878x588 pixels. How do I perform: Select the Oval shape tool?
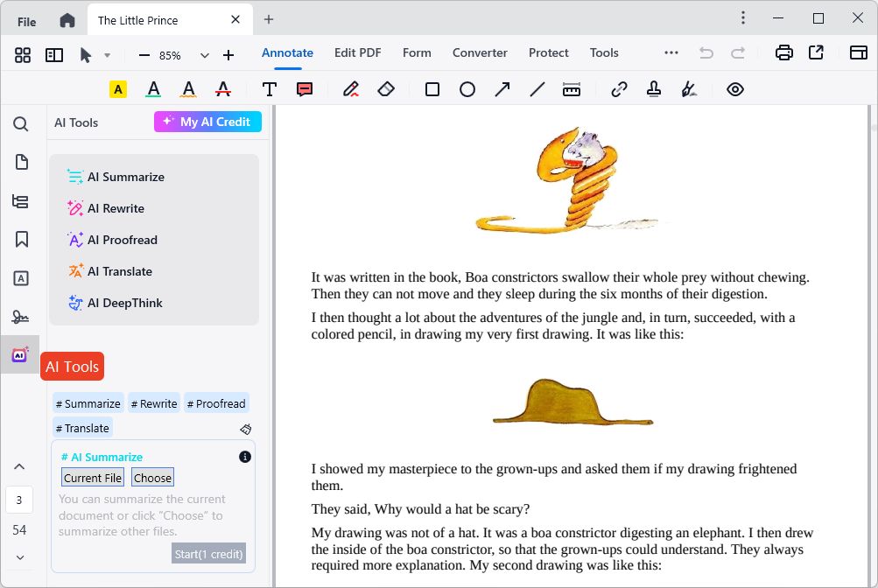[x=467, y=88]
